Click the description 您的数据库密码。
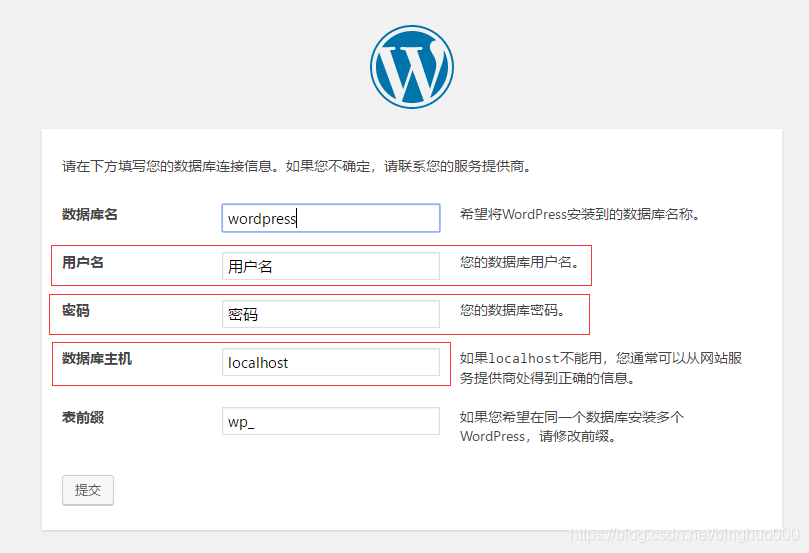Screen dimensions: 809x553 [x=513, y=310]
